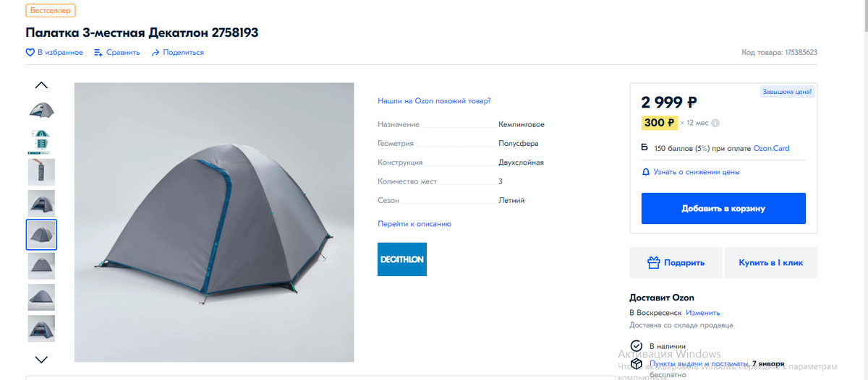Click the info icon beside 12 мес
The height and width of the screenshot is (380, 868).
715,123
